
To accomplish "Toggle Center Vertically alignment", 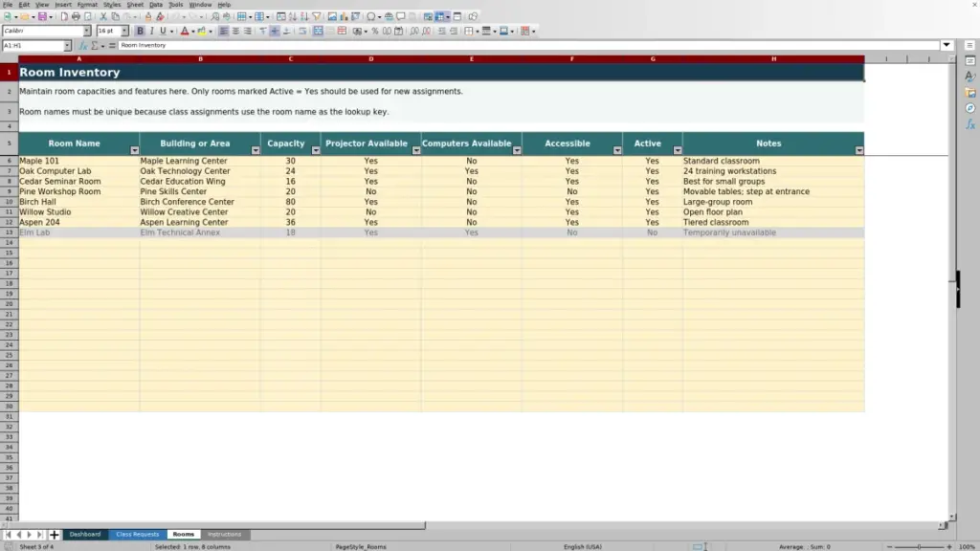I will pyautogui.click(x=275, y=31).
